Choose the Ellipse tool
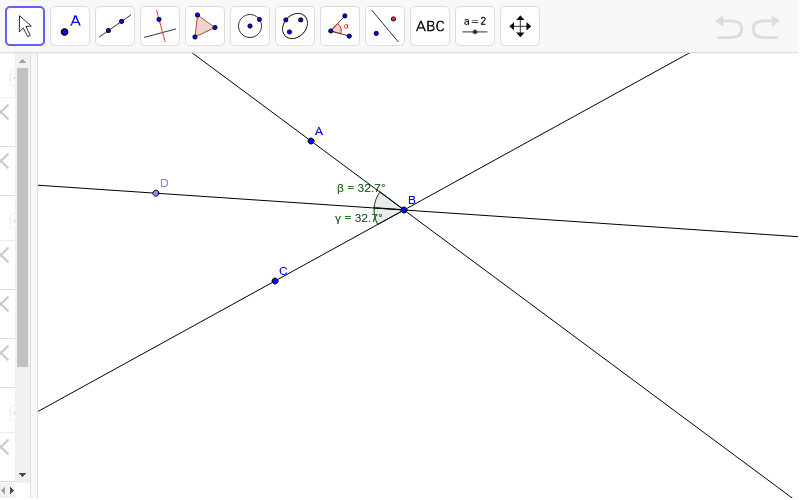800x500 pixels. pos(295,26)
